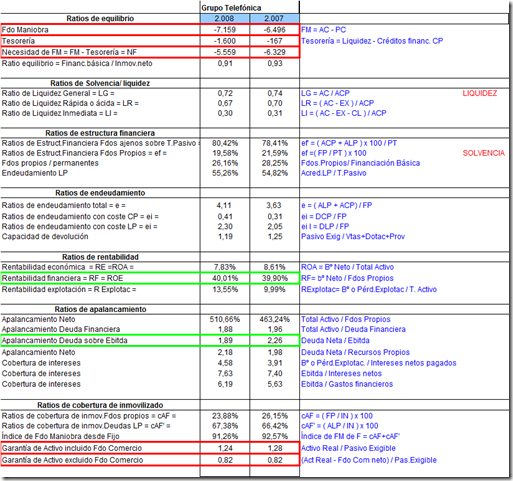Select the formula 'Acred.LP / T.Pasivo'
Viewport: 513px width, 481px height.
pyautogui.click(x=334, y=173)
